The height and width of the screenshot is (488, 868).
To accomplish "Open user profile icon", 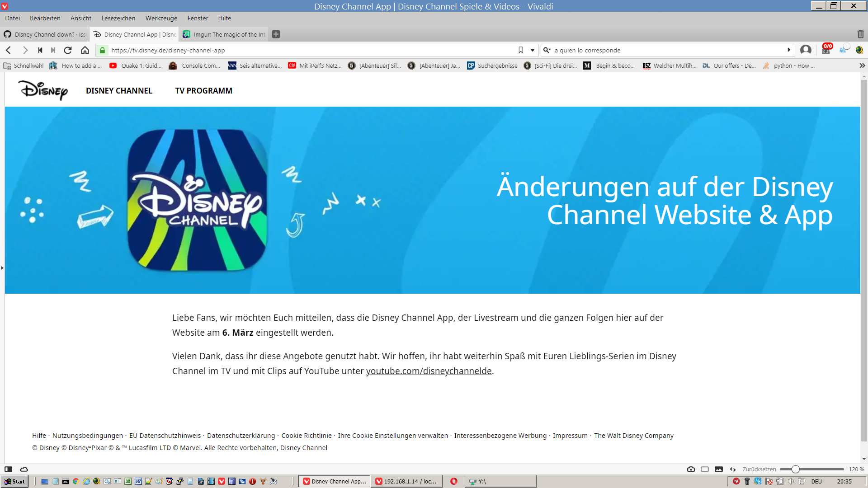I will (x=806, y=50).
